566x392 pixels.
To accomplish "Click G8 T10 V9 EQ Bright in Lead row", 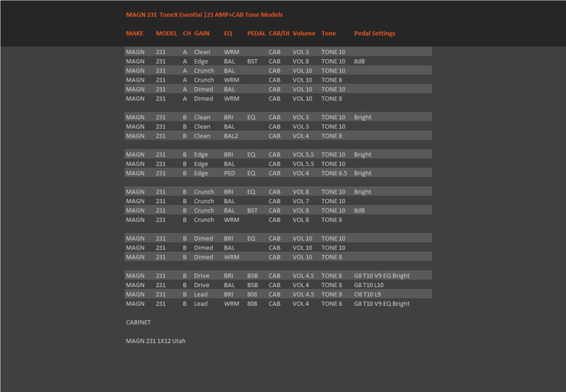I will click(381, 304).
